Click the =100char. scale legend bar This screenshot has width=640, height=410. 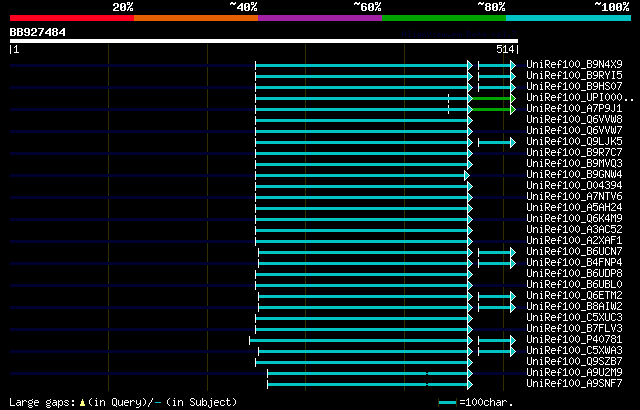pyautogui.click(x=447, y=403)
